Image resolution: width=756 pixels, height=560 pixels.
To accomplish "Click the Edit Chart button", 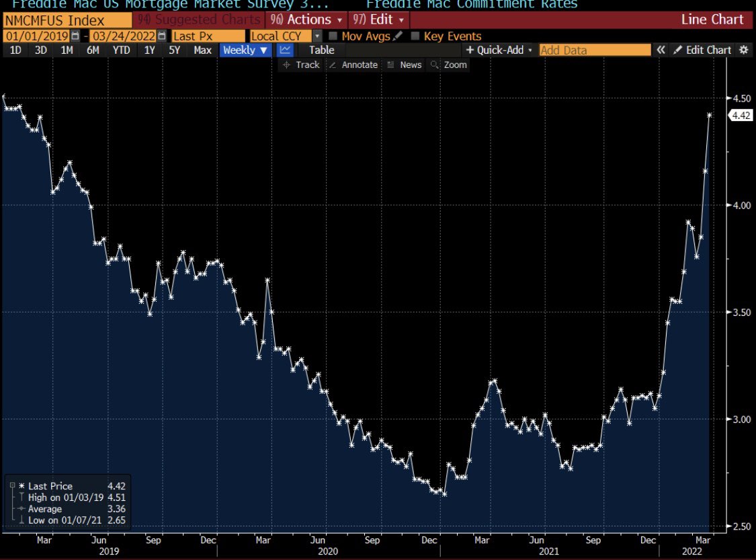I will point(702,50).
